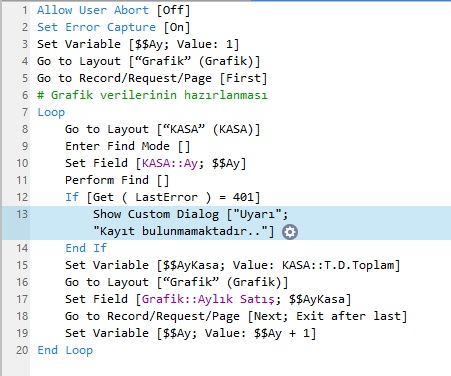
Task: Click the Go to Layout KASA step
Action: click(x=162, y=129)
